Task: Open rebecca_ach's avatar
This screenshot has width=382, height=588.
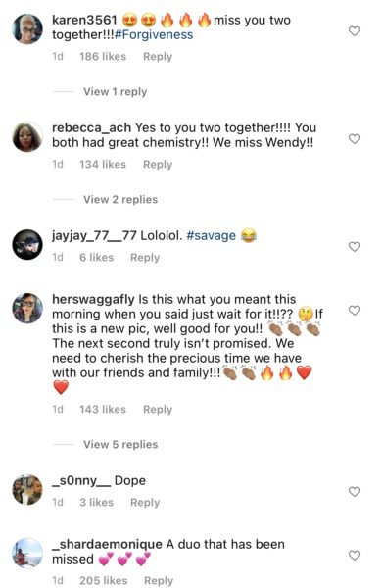Action: click(27, 136)
